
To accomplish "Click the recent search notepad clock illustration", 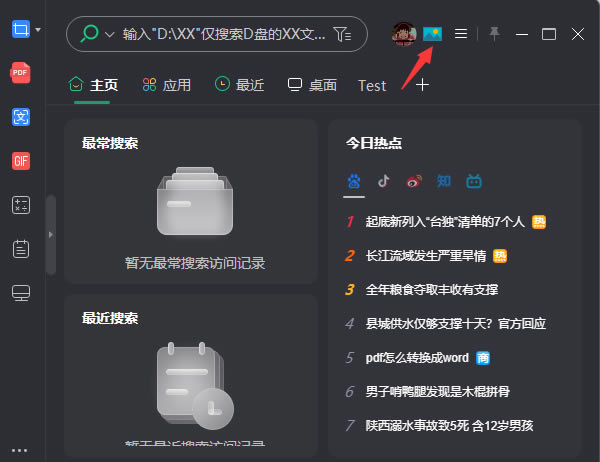I will 195,385.
